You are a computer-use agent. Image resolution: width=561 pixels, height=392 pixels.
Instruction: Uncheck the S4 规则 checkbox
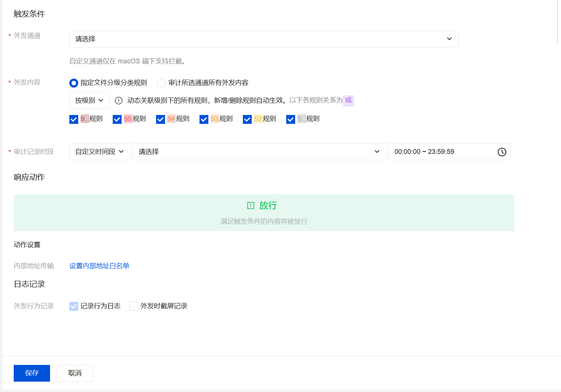click(161, 119)
